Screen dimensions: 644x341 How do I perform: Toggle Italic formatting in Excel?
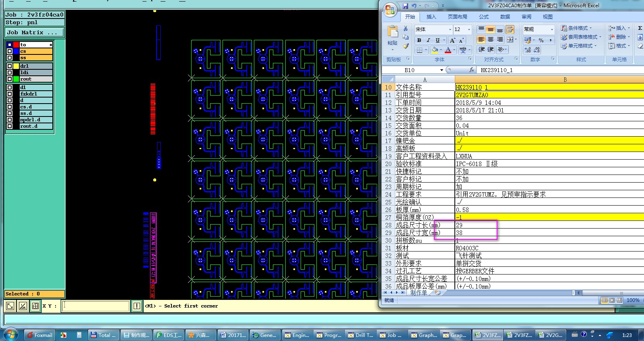click(428, 40)
